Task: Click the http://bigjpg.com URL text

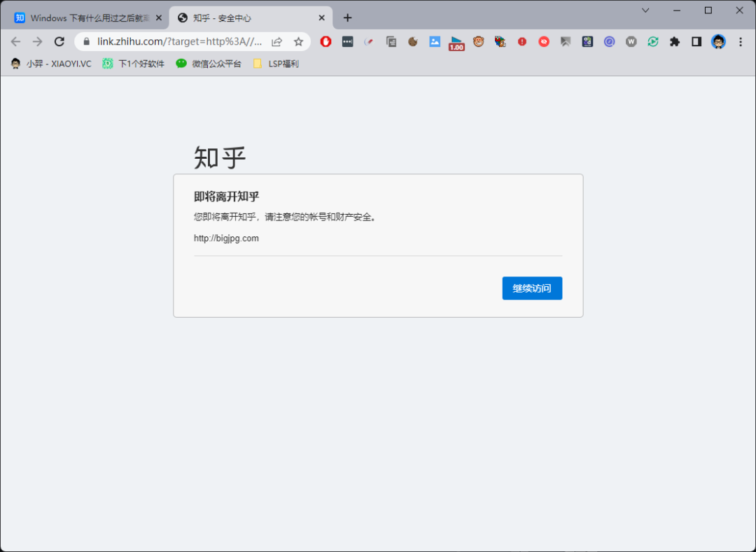Action: tap(226, 238)
